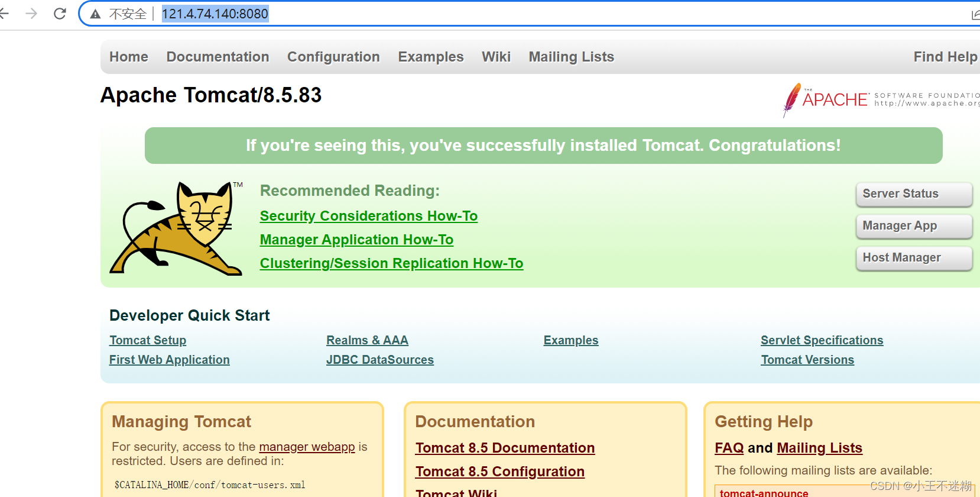Open the Tomcat 8.5 Documentation link
The width and height of the screenshot is (980, 497).
coord(505,448)
